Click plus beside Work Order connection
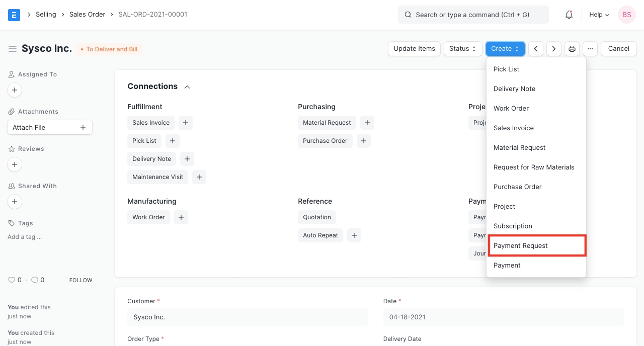 pos(181,217)
